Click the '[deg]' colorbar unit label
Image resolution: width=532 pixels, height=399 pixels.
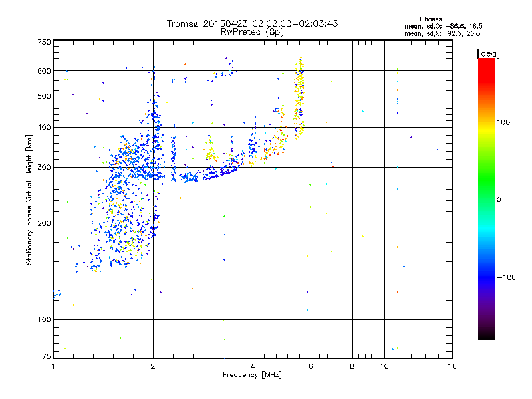click(488, 53)
